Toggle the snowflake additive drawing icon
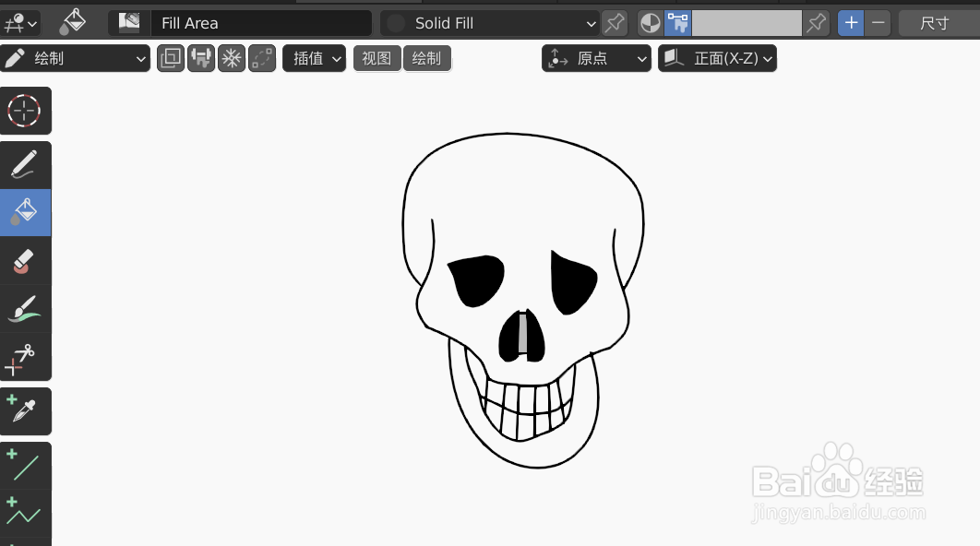Viewport: 980px width, 546px height. 232,58
